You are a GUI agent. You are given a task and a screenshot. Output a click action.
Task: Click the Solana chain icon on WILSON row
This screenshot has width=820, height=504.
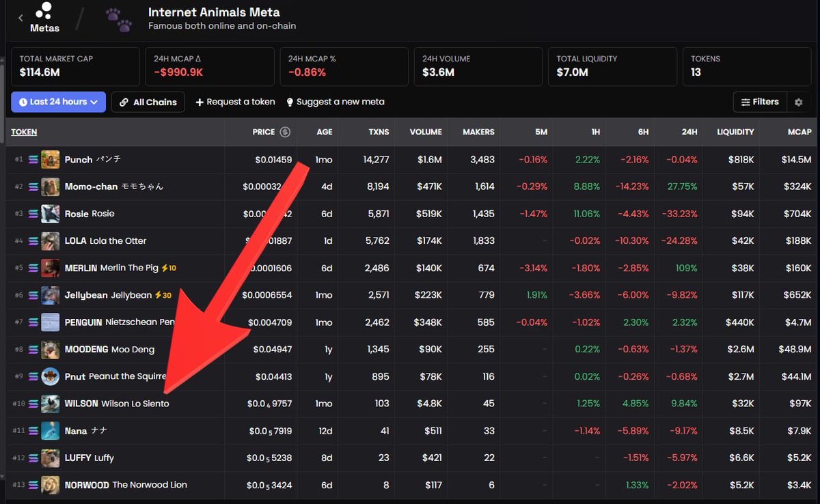[x=33, y=404]
